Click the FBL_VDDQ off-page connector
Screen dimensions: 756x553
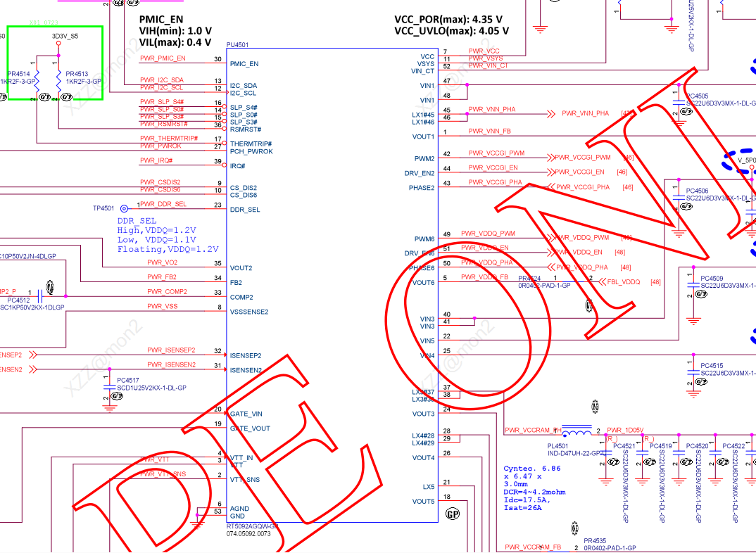click(x=619, y=282)
